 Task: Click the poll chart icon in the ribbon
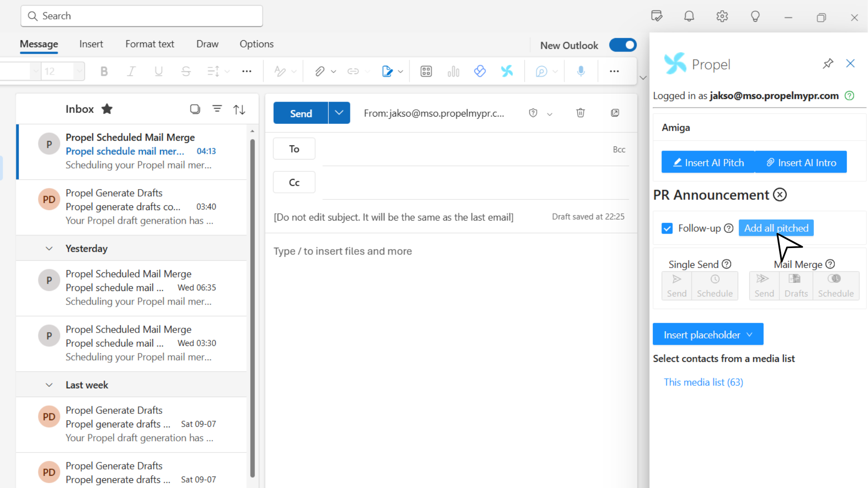click(453, 71)
